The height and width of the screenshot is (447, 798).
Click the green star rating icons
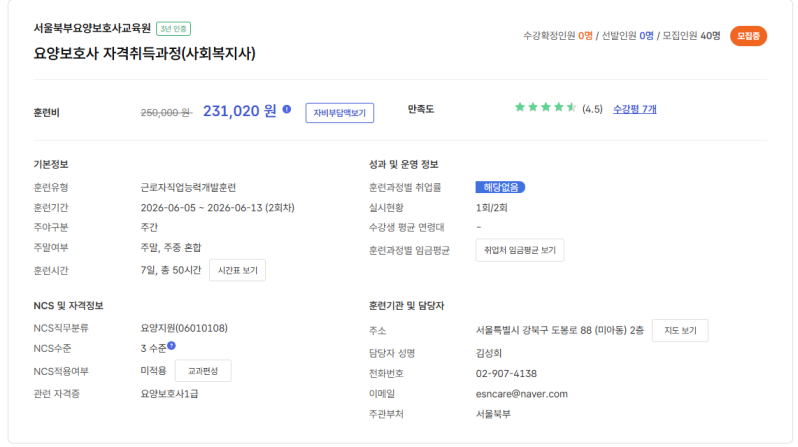point(545,108)
